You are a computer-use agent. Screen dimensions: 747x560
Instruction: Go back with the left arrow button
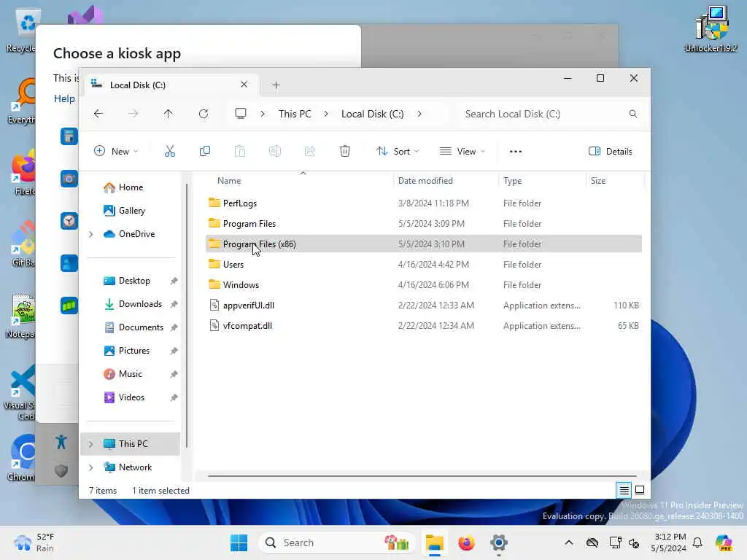[x=98, y=114]
